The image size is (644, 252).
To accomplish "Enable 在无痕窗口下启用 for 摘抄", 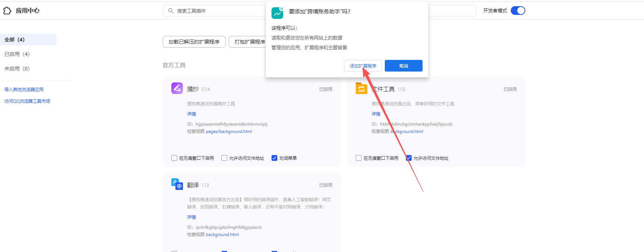I will [x=174, y=158].
